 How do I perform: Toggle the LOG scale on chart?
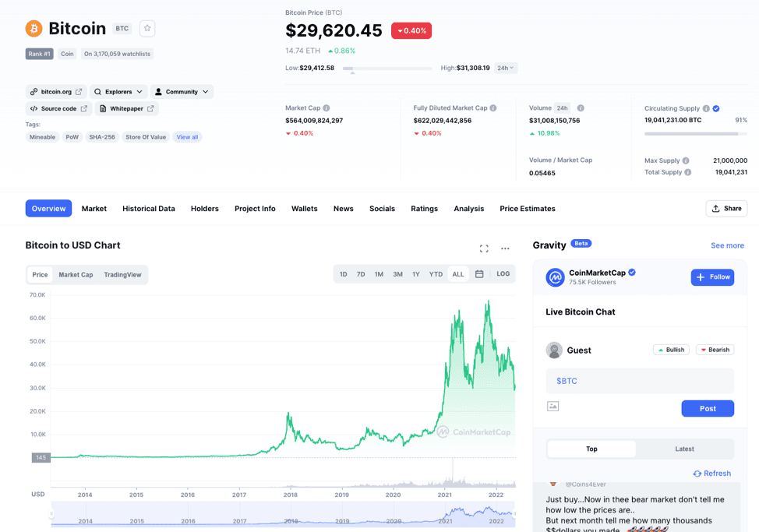(x=503, y=274)
